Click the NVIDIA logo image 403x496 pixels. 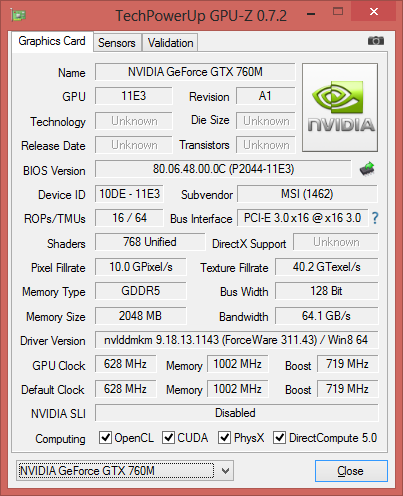pyautogui.click(x=340, y=107)
